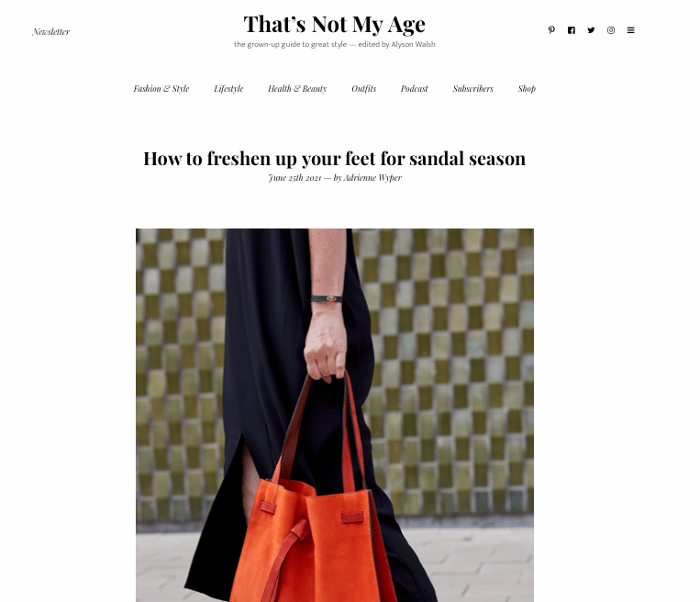Open the Podcast page
The width and height of the screenshot is (700, 602).
(415, 88)
